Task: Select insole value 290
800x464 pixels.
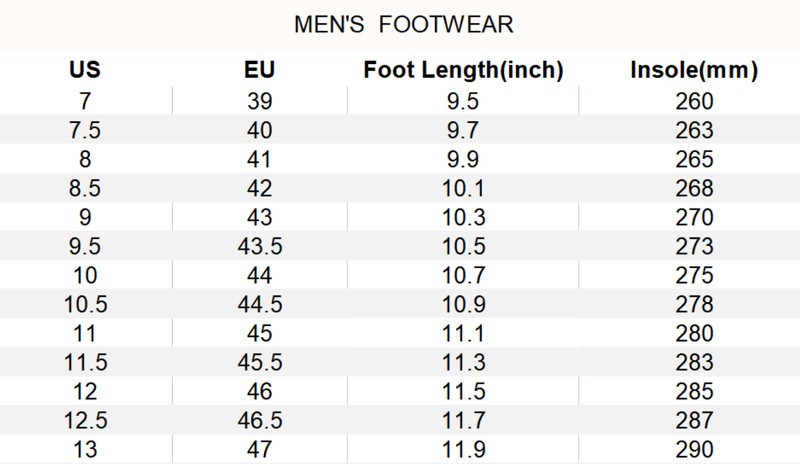Action: 694,449
